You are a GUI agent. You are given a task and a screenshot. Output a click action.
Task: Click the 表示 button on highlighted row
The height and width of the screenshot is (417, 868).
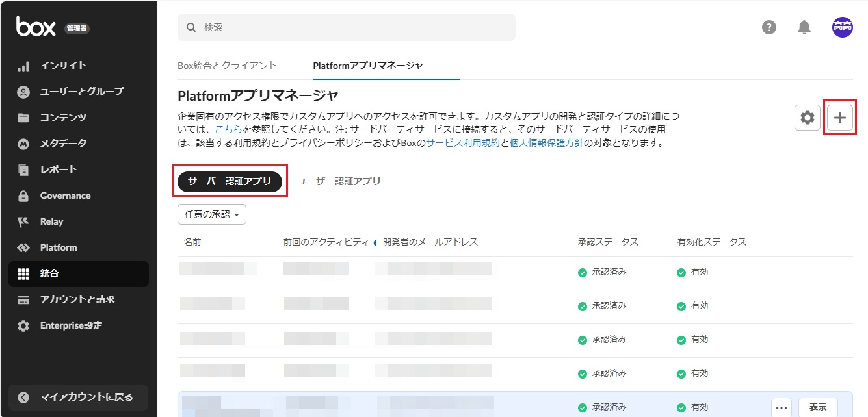(817, 407)
